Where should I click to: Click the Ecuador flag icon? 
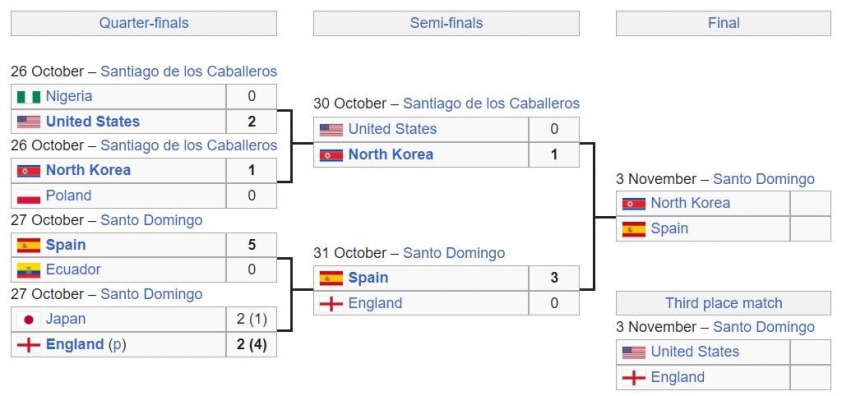pyautogui.click(x=28, y=270)
